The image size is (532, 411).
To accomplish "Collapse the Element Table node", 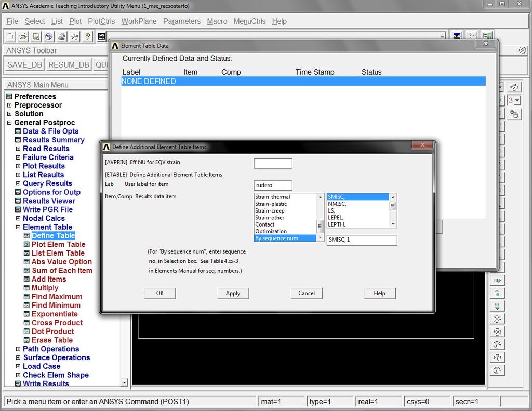I will click(18, 227).
